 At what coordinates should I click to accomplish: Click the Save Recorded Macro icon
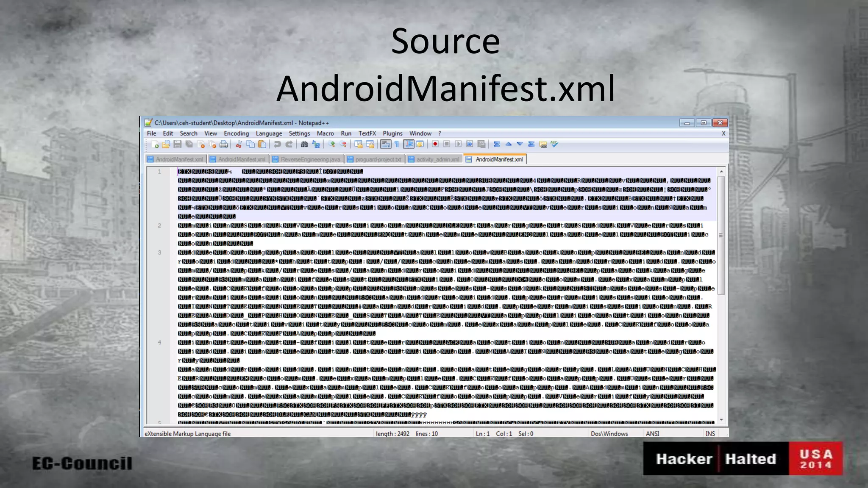pyautogui.click(x=481, y=144)
